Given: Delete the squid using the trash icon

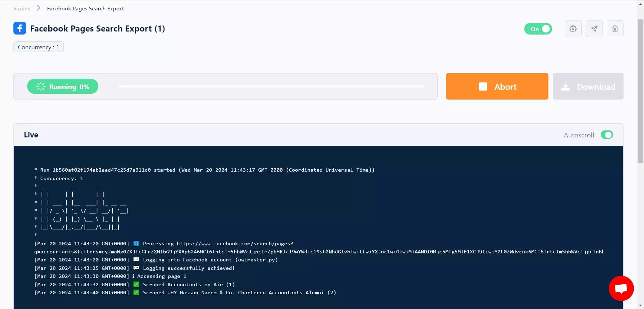Looking at the screenshot, I should coord(615,29).
